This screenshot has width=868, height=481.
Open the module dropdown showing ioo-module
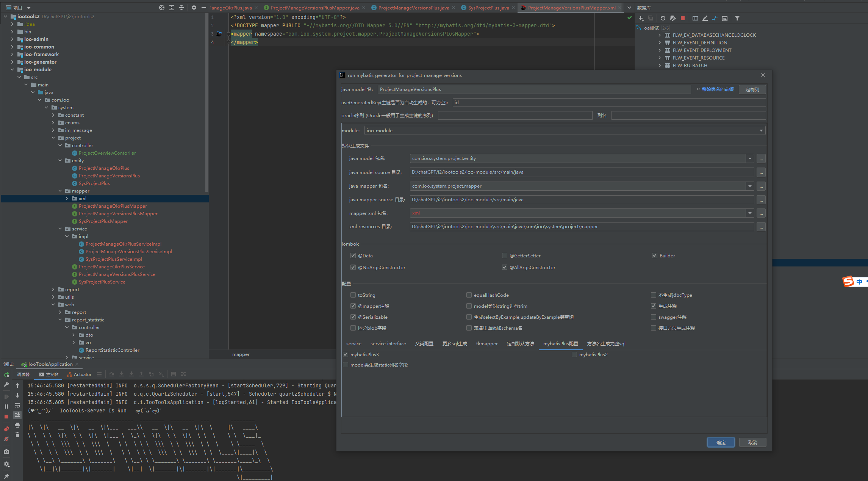pyautogui.click(x=761, y=130)
